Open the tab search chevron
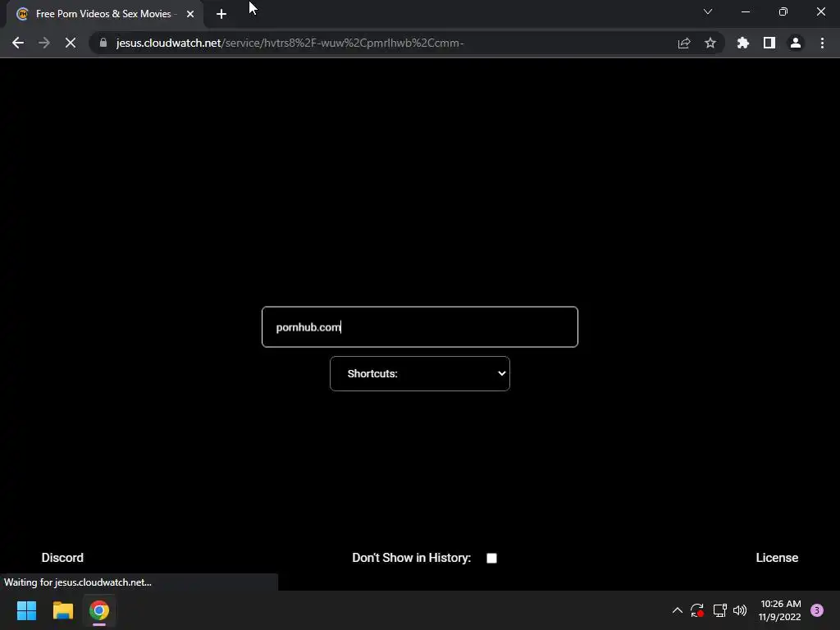The height and width of the screenshot is (630, 840). click(708, 11)
